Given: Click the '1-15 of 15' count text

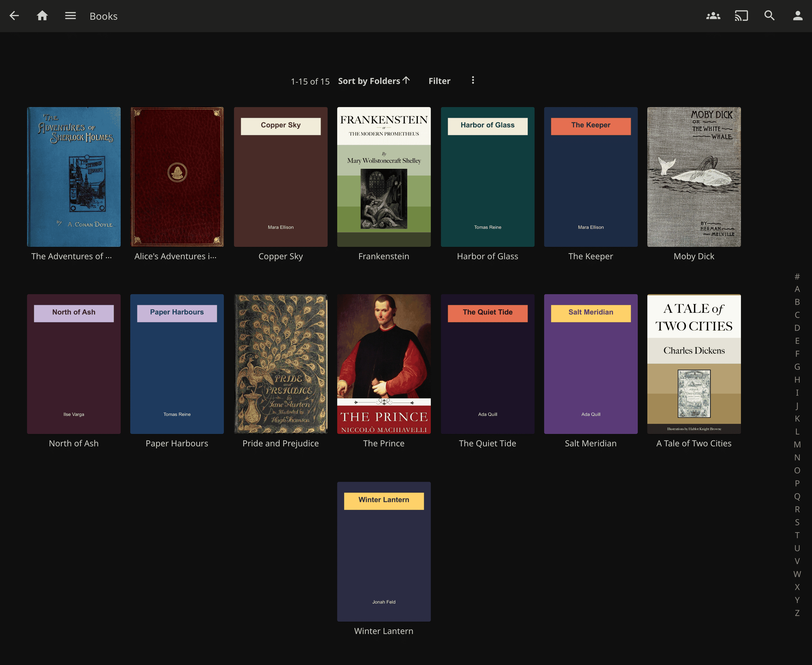Looking at the screenshot, I should pyautogui.click(x=310, y=81).
